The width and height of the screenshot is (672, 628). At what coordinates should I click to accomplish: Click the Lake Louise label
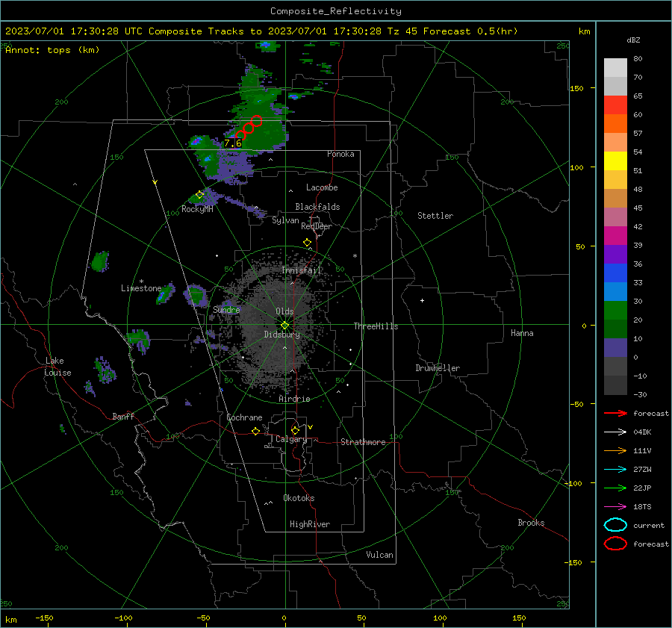(58, 367)
